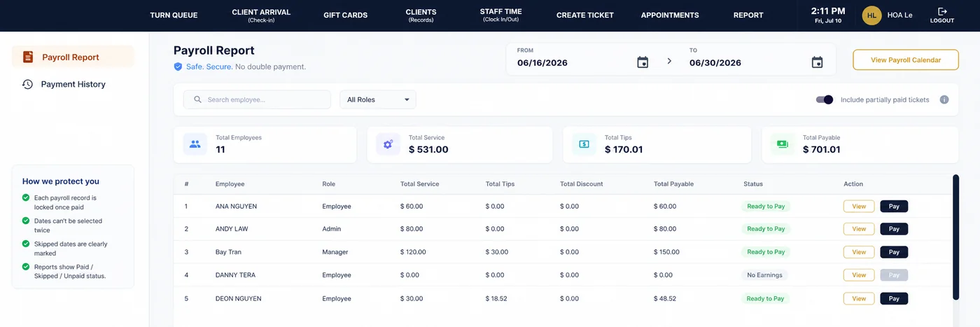
Task: Click the Payment History clock icon
Action: click(27, 84)
